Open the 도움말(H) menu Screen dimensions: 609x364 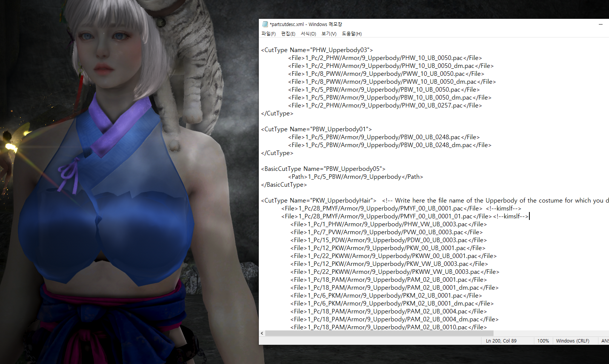click(x=351, y=34)
